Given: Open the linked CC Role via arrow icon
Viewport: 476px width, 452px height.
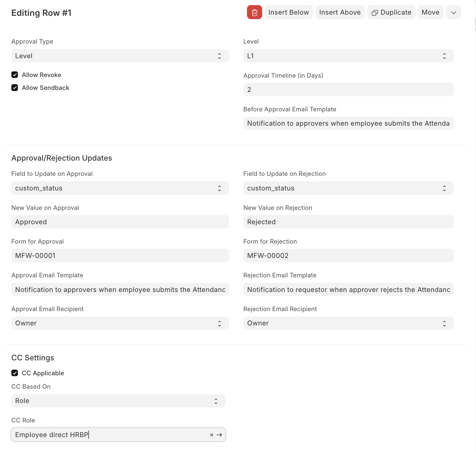Looking at the screenshot, I should click(220, 435).
